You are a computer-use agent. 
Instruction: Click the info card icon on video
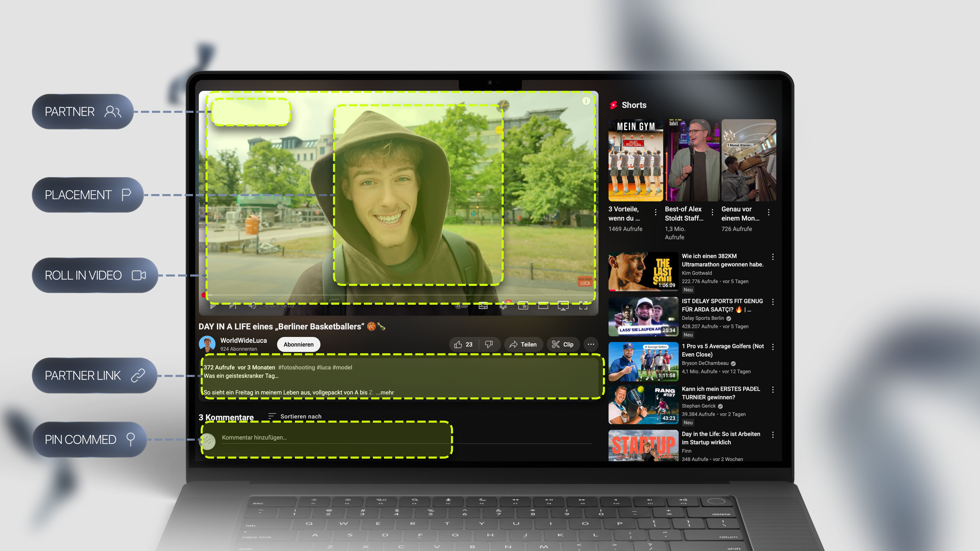(586, 101)
